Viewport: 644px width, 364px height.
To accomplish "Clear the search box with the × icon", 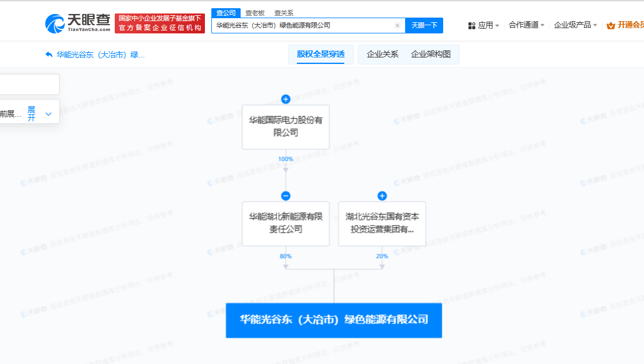I will click(398, 25).
